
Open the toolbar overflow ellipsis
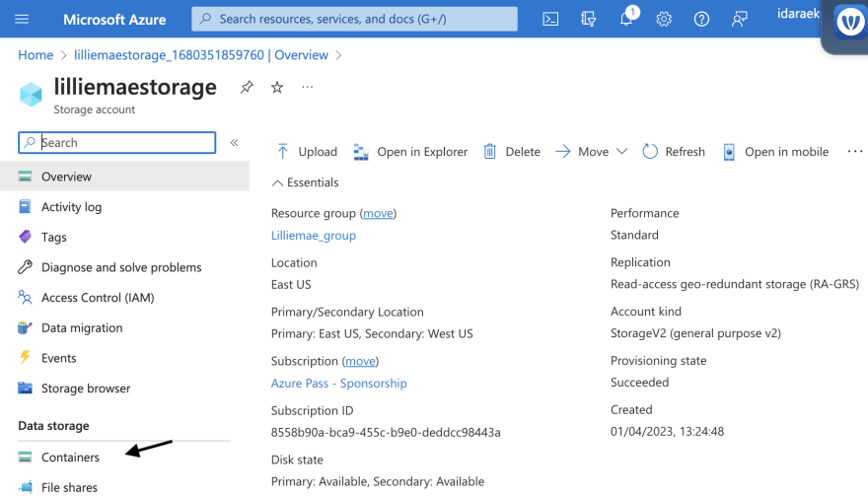[x=855, y=151]
